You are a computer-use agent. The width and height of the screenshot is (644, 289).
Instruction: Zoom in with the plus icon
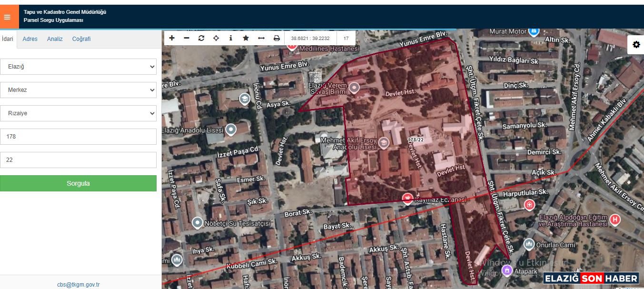tap(172, 38)
